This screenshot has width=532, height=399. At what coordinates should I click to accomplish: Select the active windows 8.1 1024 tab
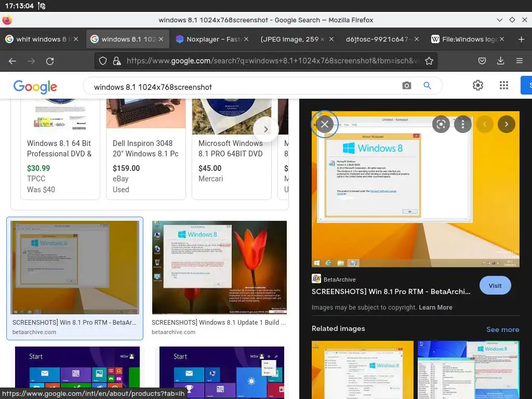(x=127, y=39)
